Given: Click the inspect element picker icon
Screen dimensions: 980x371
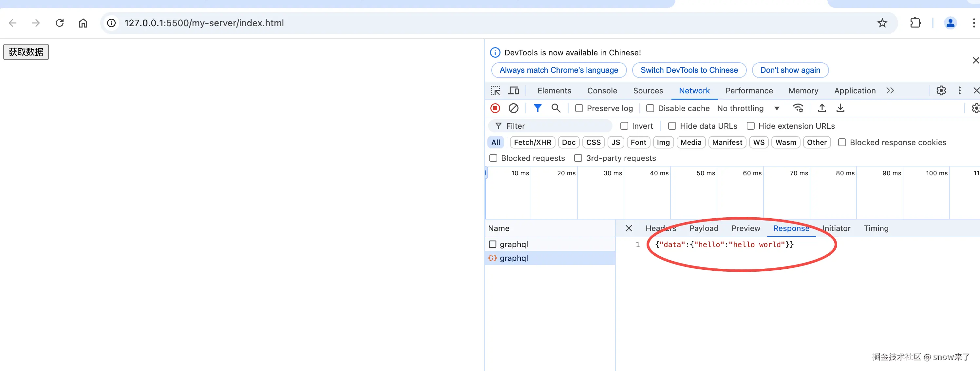Looking at the screenshot, I should [495, 90].
